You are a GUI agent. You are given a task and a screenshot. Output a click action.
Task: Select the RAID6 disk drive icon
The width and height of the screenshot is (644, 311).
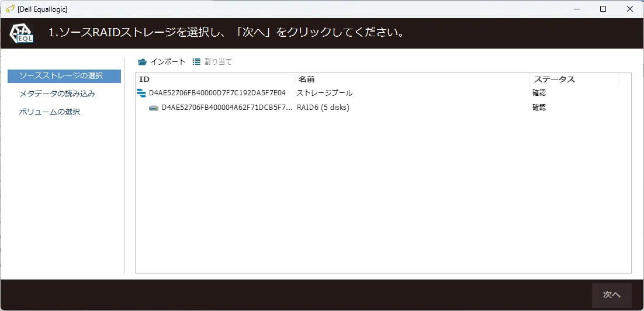pyautogui.click(x=154, y=108)
